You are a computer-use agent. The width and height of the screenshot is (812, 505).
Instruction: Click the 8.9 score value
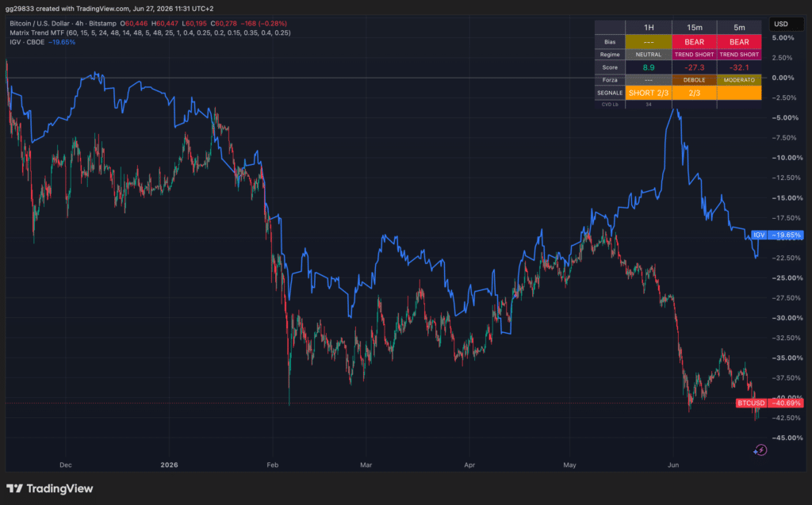[649, 67]
